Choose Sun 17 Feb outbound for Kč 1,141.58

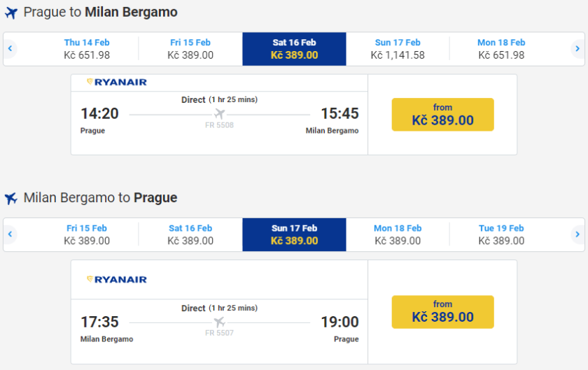click(x=398, y=49)
